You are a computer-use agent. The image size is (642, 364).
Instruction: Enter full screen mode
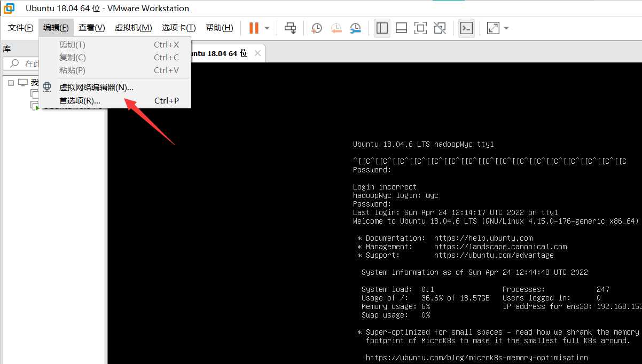(421, 28)
